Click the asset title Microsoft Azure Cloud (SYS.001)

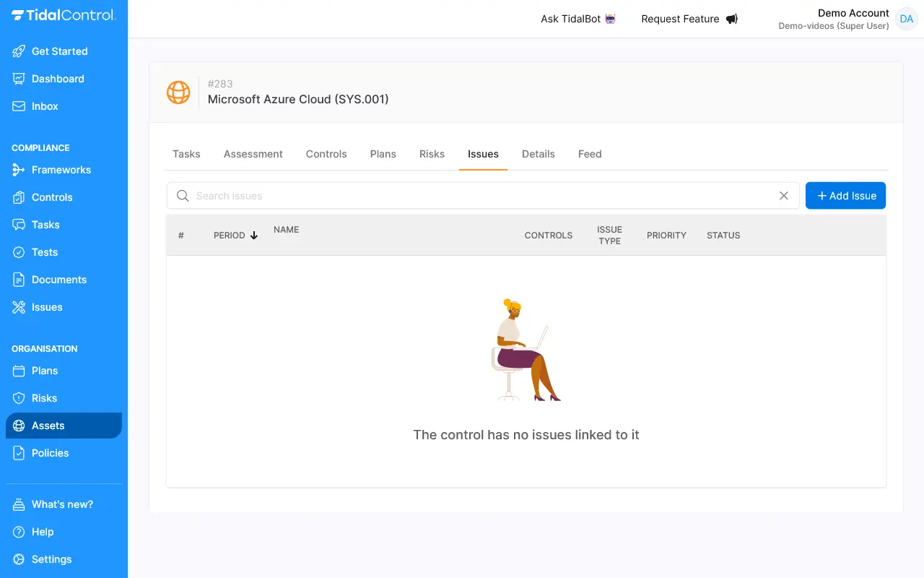(298, 99)
